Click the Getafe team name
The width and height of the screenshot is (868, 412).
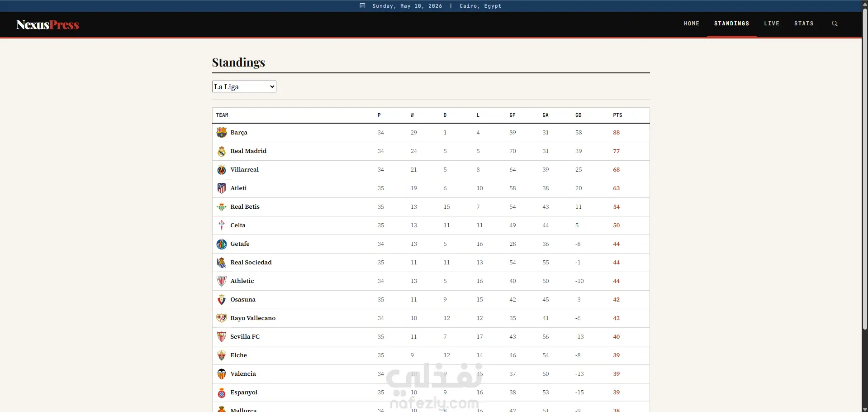point(240,244)
